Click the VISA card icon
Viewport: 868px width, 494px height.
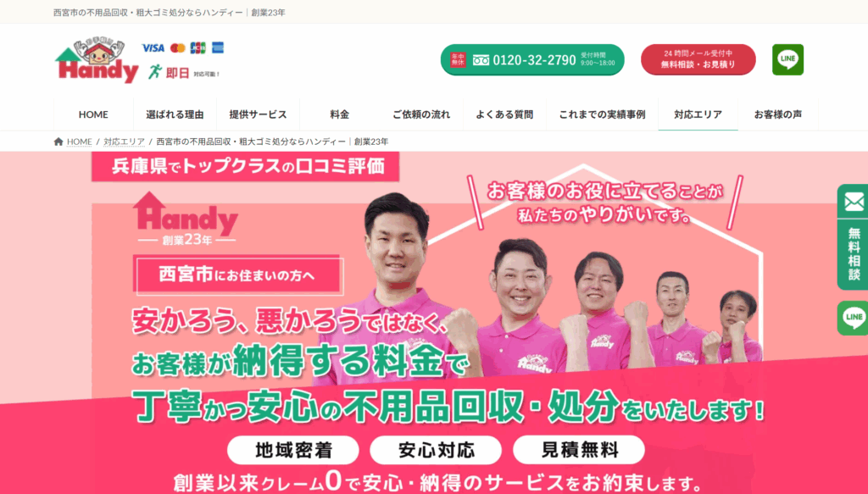tap(153, 48)
